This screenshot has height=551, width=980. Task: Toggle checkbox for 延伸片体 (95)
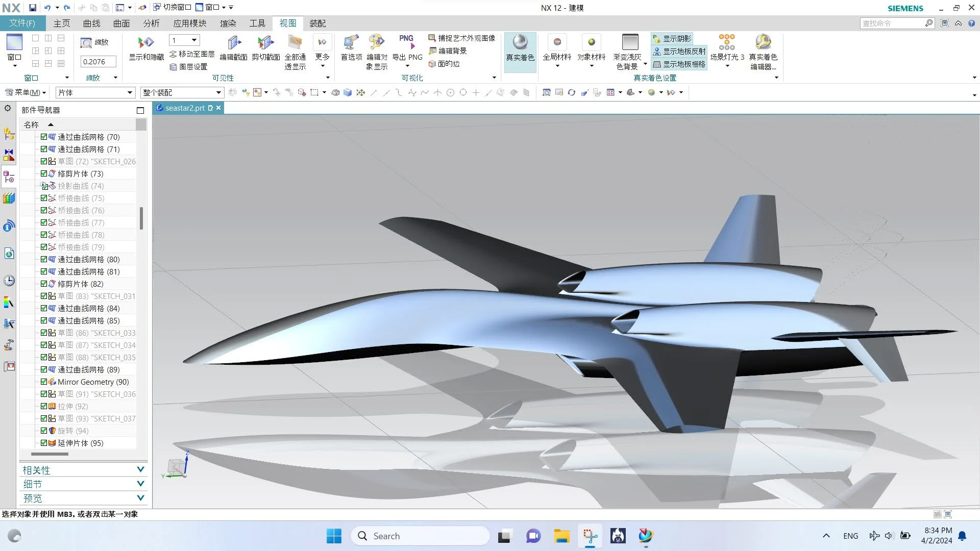click(x=44, y=443)
